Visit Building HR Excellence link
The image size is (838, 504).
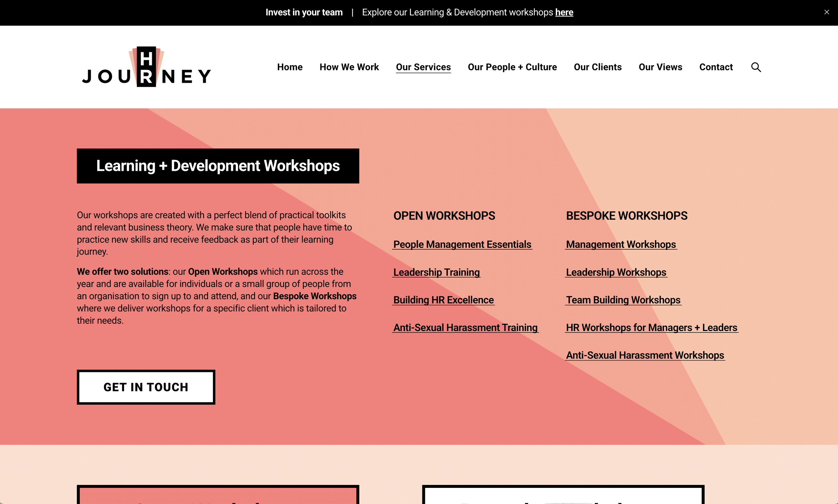(x=443, y=300)
